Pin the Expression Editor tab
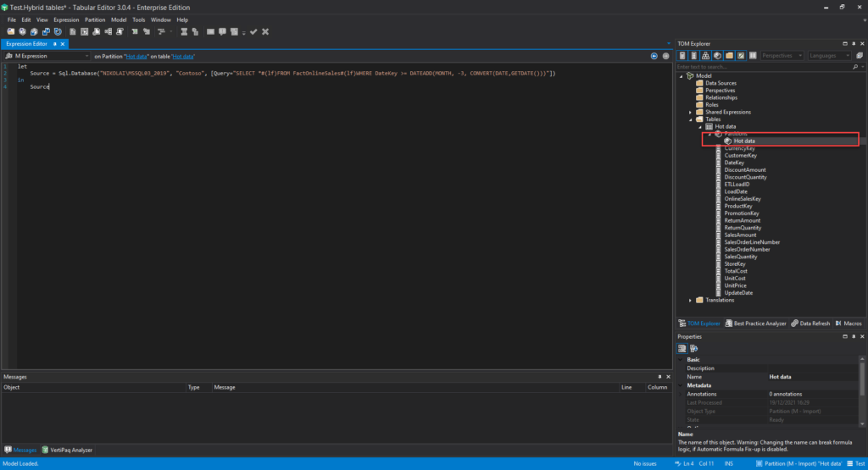 [55, 44]
